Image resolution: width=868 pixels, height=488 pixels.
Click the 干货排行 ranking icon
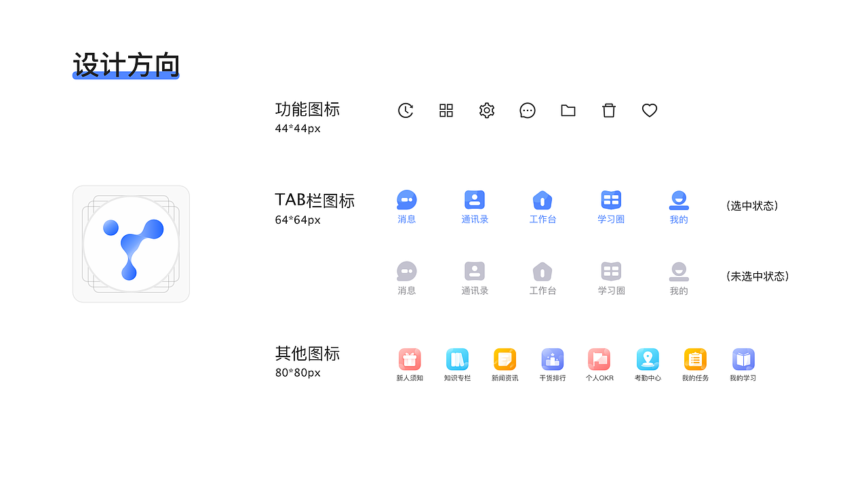(552, 359)
